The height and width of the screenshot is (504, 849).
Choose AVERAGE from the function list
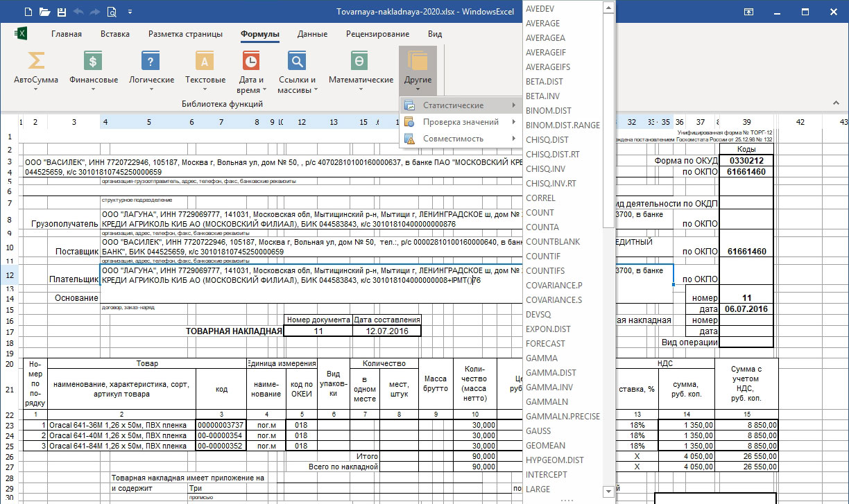click(543, 23)
